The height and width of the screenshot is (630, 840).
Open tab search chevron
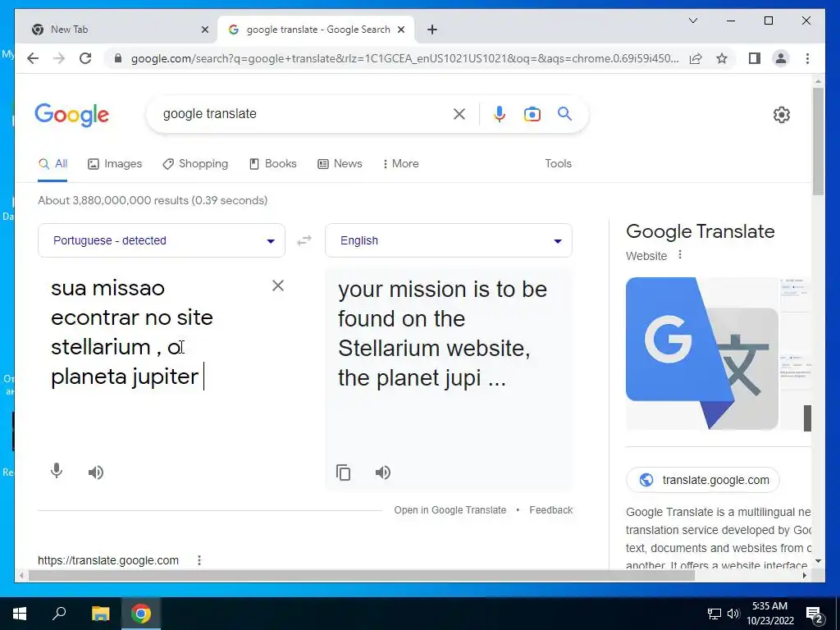coord(692,21)
